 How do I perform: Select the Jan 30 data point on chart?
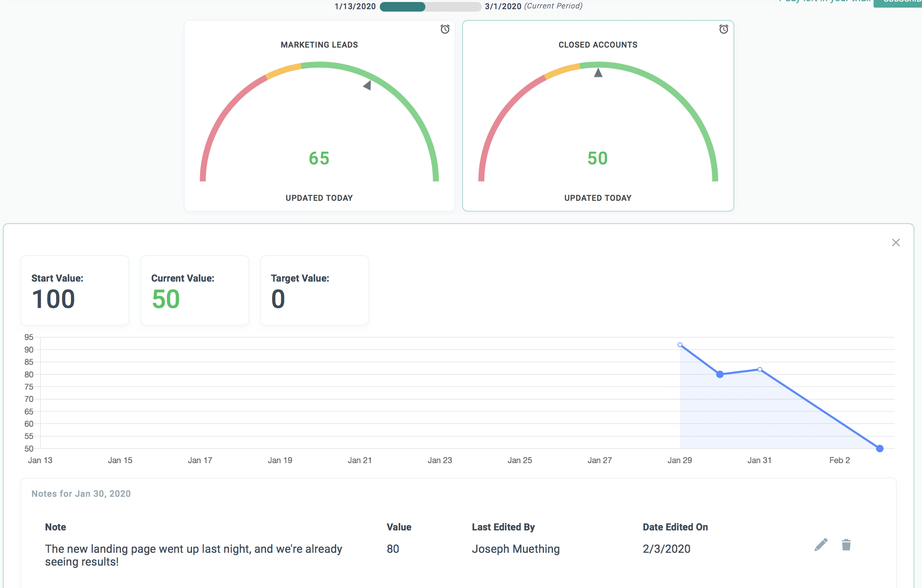coord(720,374)
